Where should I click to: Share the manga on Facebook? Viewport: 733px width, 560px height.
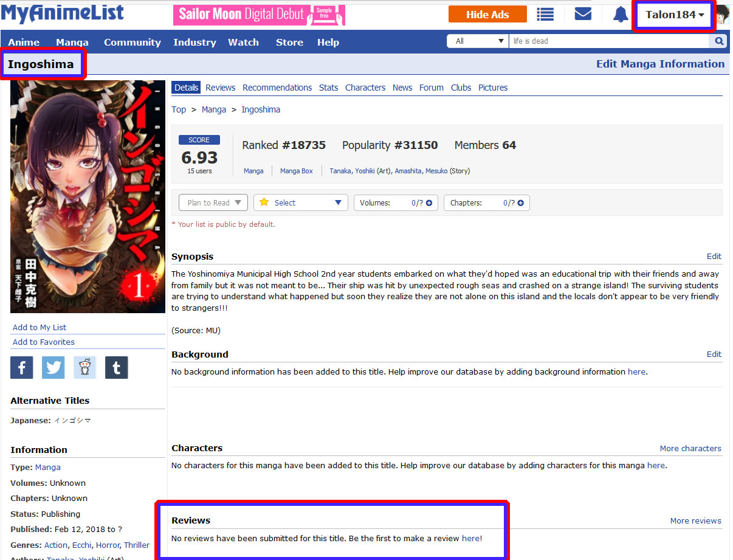(x=22, y=368)
